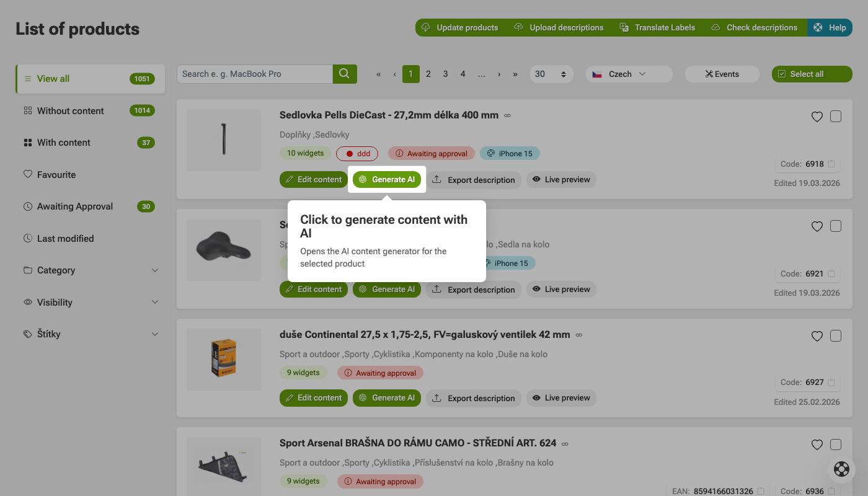Open link icon next to Sedlovka Pells title
This screenshot has width=868, height=496.
click(x=507, y=115)
